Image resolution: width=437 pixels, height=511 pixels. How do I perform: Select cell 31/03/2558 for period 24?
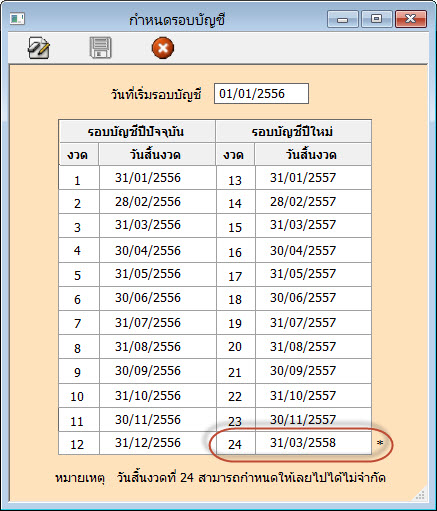[x=313, y=443]
